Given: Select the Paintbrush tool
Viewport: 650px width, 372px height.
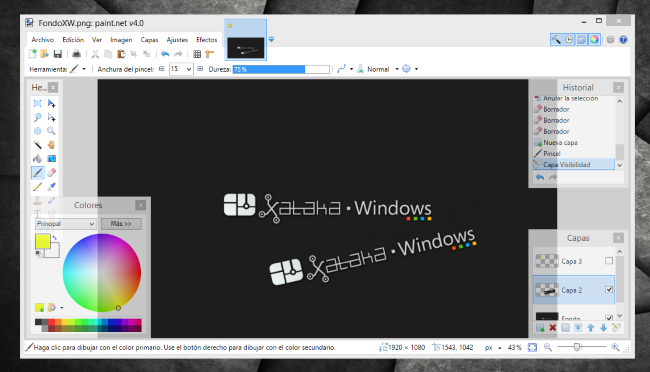Looking at the screenshot, I should (37, 173).
